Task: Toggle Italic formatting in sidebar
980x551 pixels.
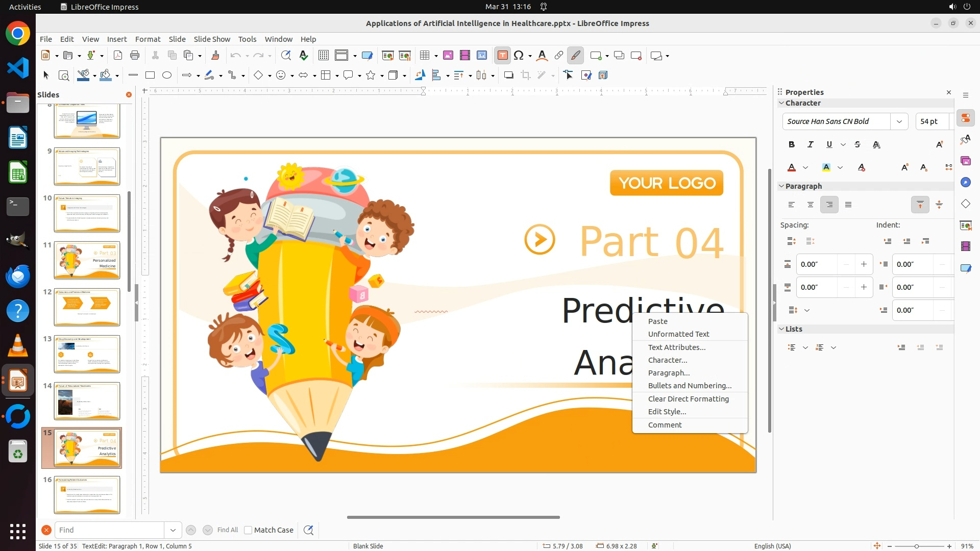Action: tap(810, 145)
